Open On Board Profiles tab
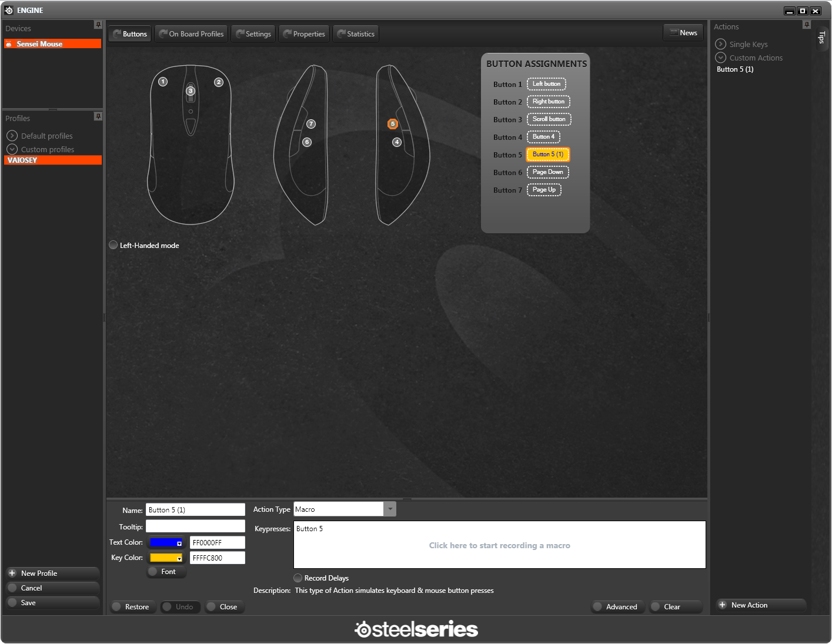The width and height of the screenshot is (832, 644). pos(191,34)
